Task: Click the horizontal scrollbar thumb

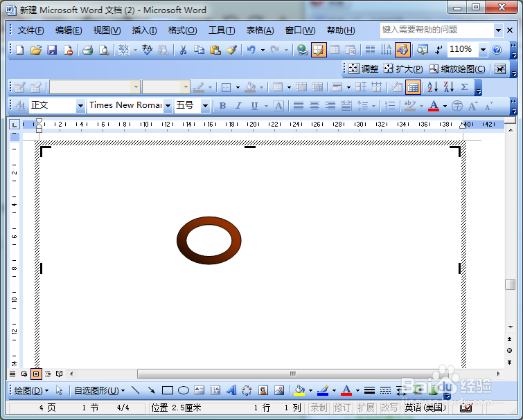Action: click(x=292, y=374)
